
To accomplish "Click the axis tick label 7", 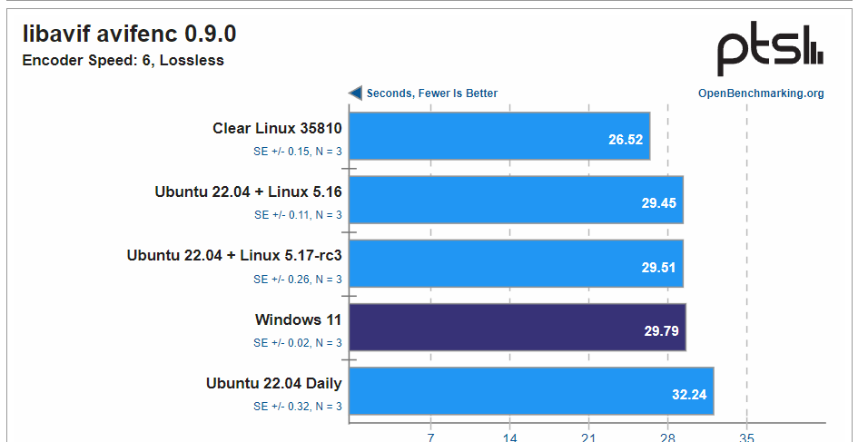I will click(430, 435).
